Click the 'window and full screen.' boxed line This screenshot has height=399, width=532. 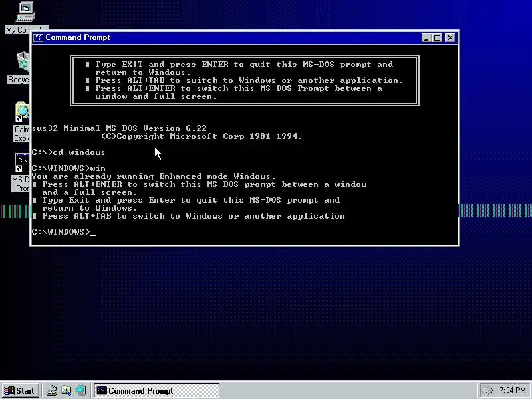[x=156, y=96]
